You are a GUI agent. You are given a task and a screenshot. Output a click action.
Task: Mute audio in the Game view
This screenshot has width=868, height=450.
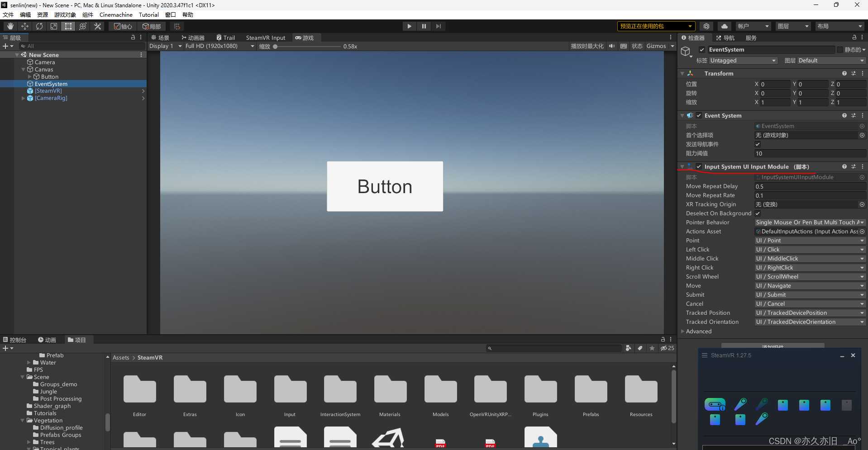[x=612, y=46]
